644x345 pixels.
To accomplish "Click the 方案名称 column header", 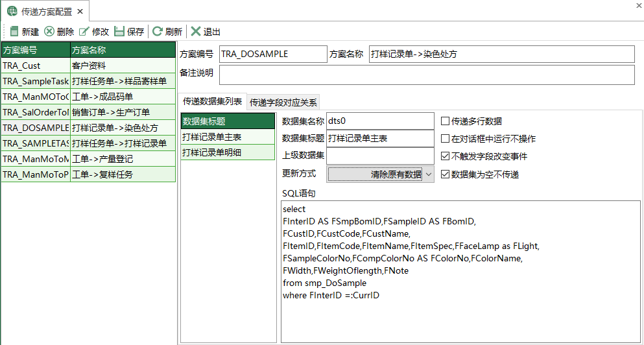I will tap(123, 50).
